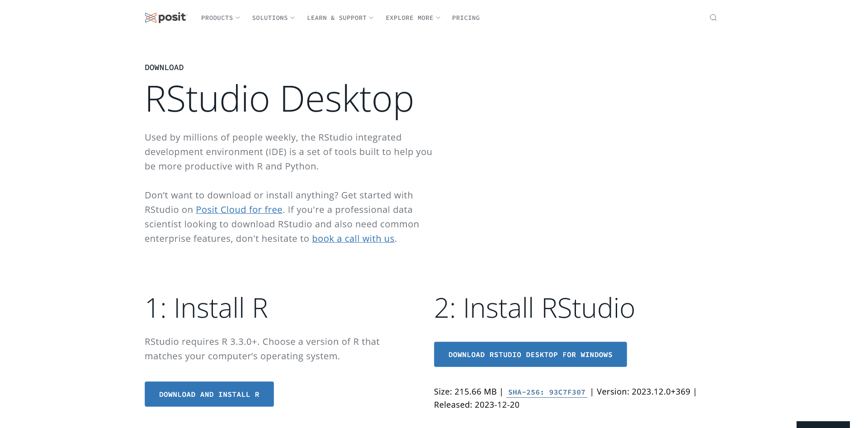Download RStudio Desktop for Windows

(x=530, y=354)
